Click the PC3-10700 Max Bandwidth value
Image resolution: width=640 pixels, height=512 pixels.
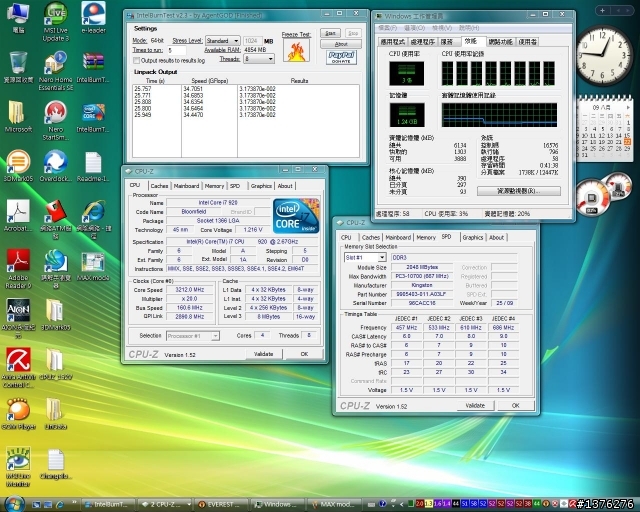[422, 276]
